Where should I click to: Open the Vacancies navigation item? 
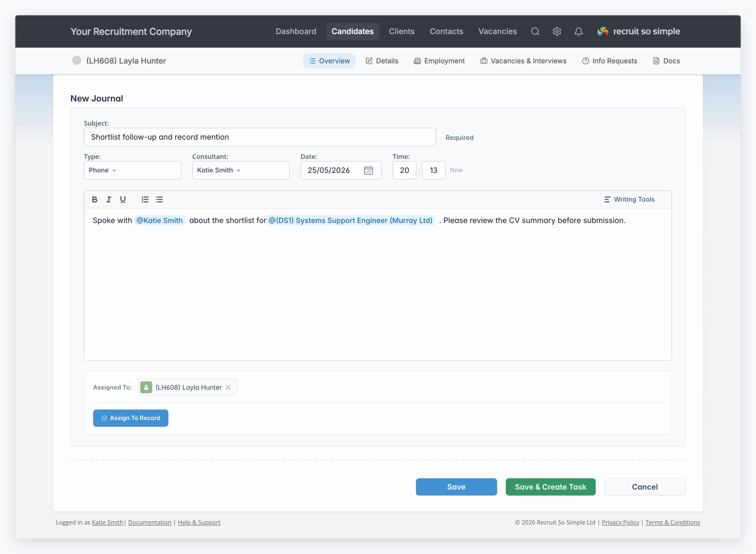[x=497, y=32]
